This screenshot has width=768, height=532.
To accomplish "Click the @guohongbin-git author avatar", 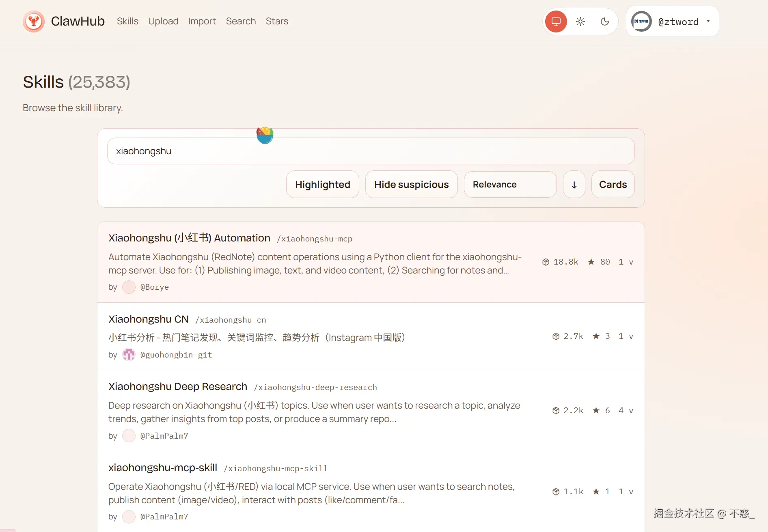I will (x=129, y=355).
